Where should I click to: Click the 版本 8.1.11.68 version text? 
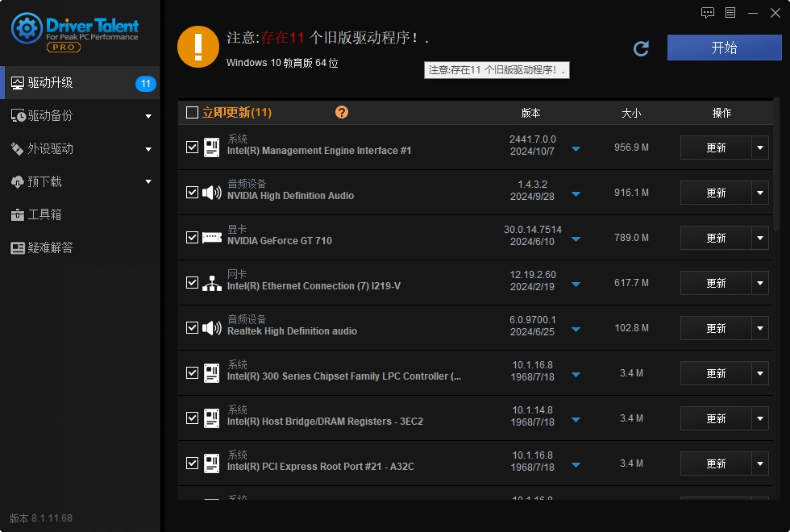41,517
